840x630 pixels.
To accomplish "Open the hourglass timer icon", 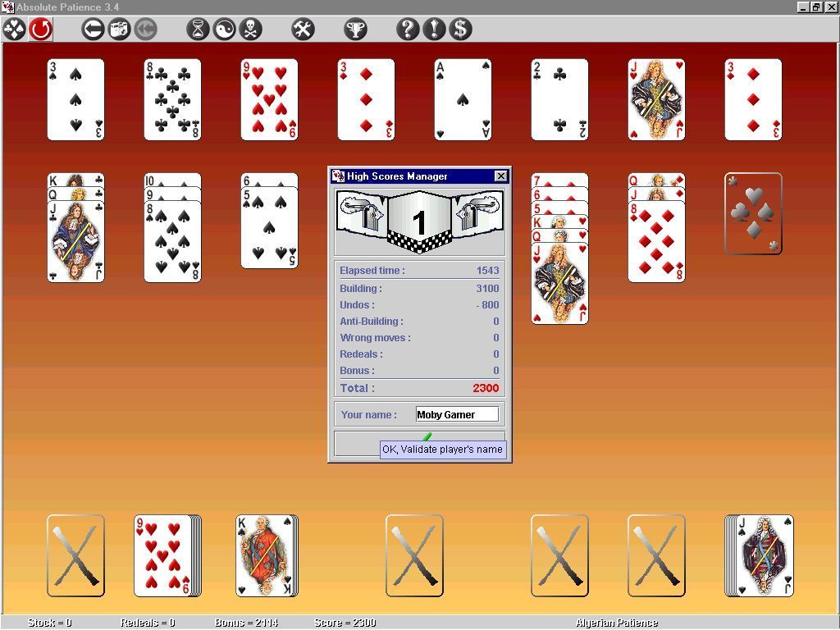I will (x=198, y=30).
